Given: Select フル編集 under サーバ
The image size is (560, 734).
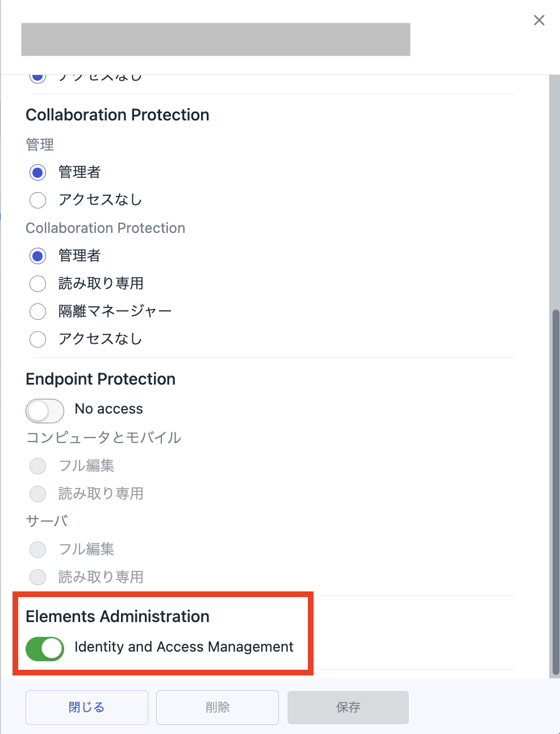Looking at the screenshot, I should tap(38, 549).
